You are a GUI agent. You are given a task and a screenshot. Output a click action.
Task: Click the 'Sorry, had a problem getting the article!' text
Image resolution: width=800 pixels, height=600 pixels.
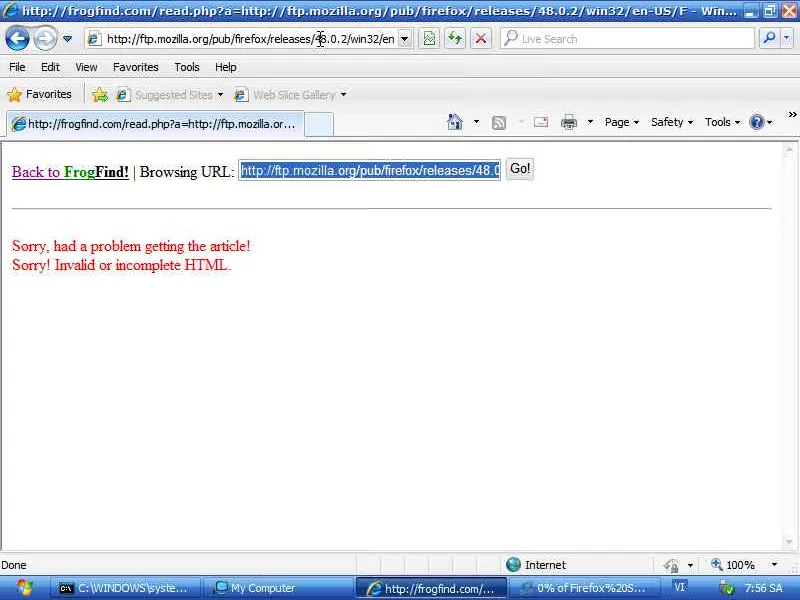[131, 246]
